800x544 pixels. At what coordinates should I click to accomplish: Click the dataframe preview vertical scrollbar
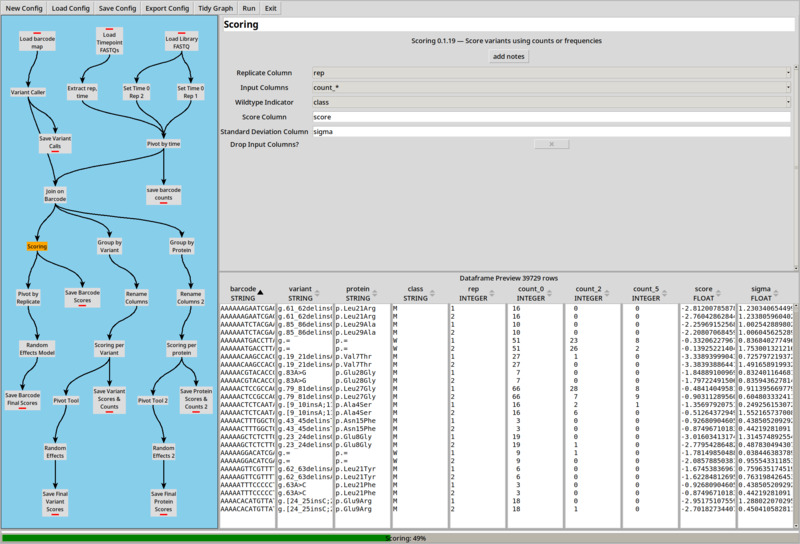point(796,415)
